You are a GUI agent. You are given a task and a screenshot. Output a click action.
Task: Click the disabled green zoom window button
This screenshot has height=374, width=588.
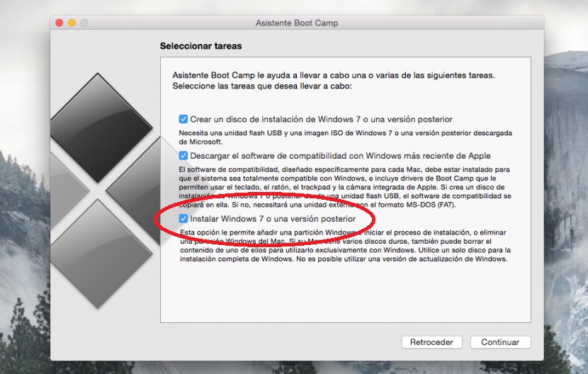85,23
